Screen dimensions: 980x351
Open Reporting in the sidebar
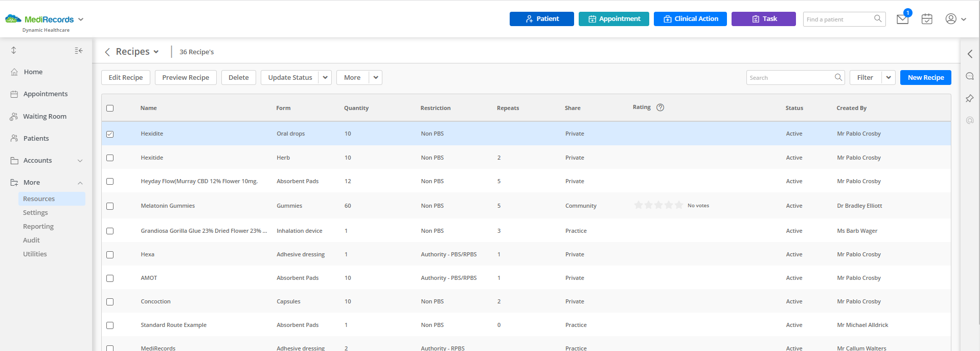click(38, 226)
